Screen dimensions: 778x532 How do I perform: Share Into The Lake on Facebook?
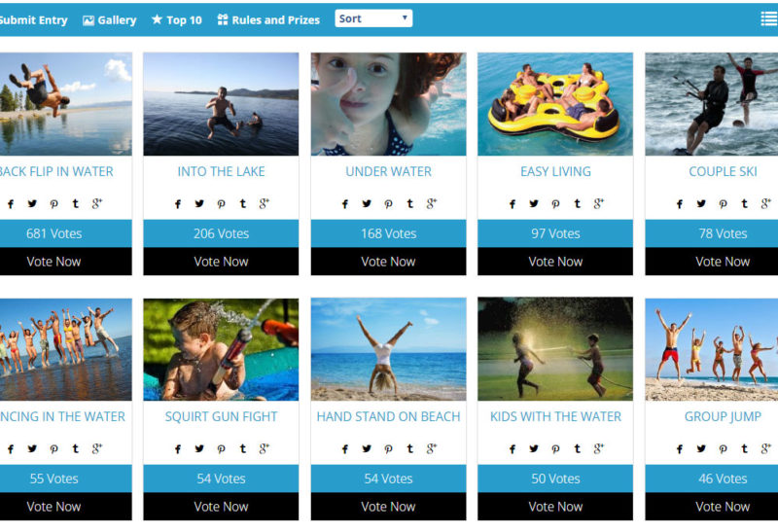point(178,203)
